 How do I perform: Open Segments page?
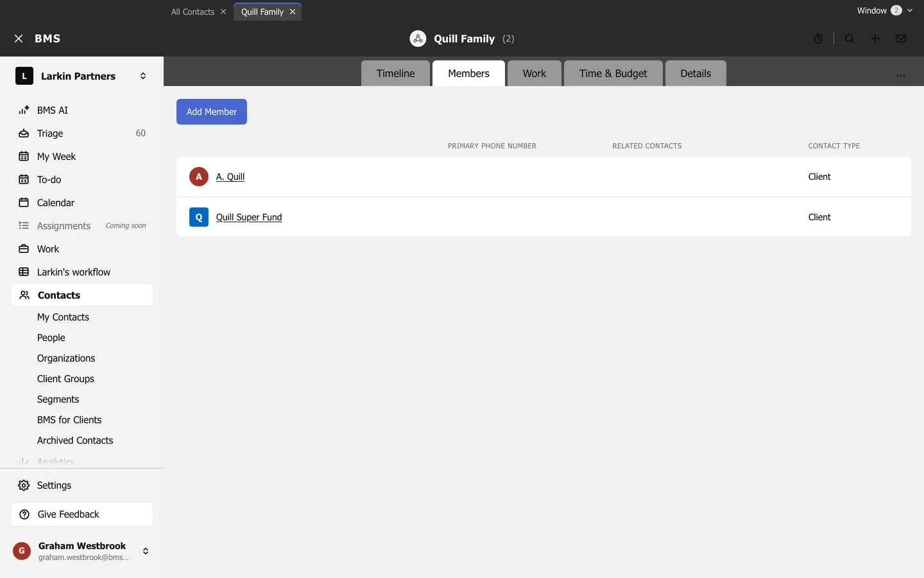tap(58, 399)
